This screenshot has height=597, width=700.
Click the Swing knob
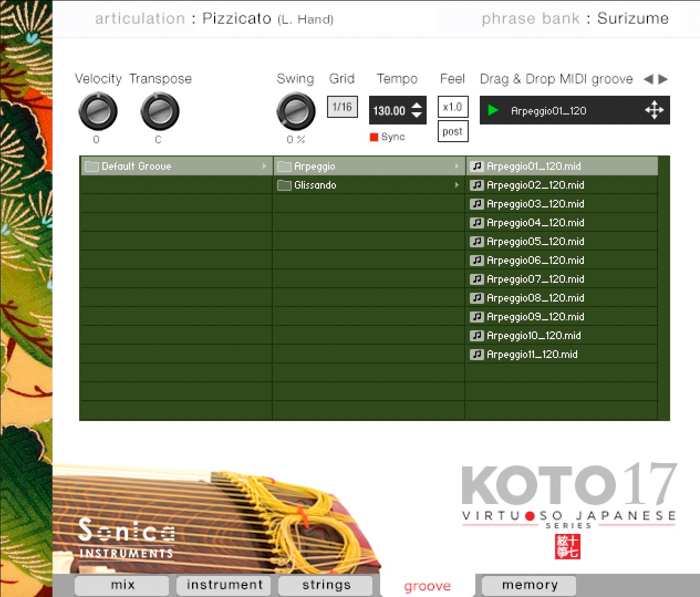(295, 111)
